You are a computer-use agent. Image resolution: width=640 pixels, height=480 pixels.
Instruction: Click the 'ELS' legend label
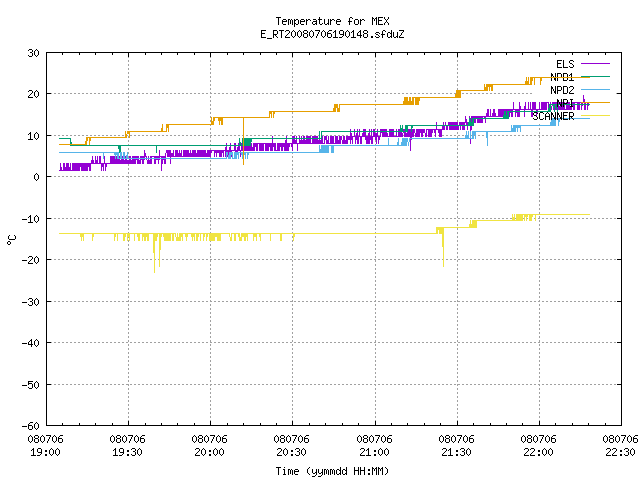pyautogui.click(x=565, y=64)
